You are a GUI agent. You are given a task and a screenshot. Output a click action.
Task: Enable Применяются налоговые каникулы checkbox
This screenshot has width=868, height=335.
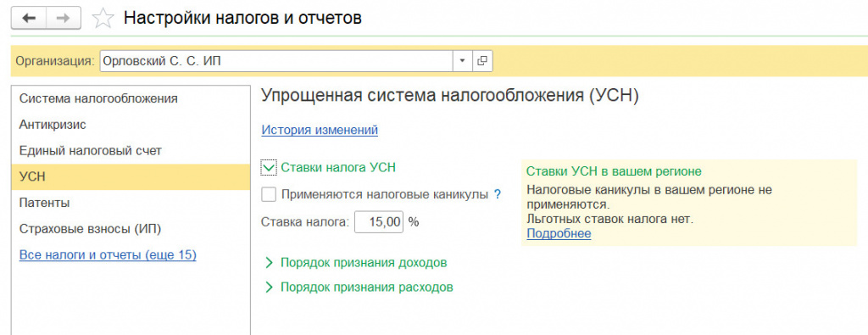click(x=269, y=195)
